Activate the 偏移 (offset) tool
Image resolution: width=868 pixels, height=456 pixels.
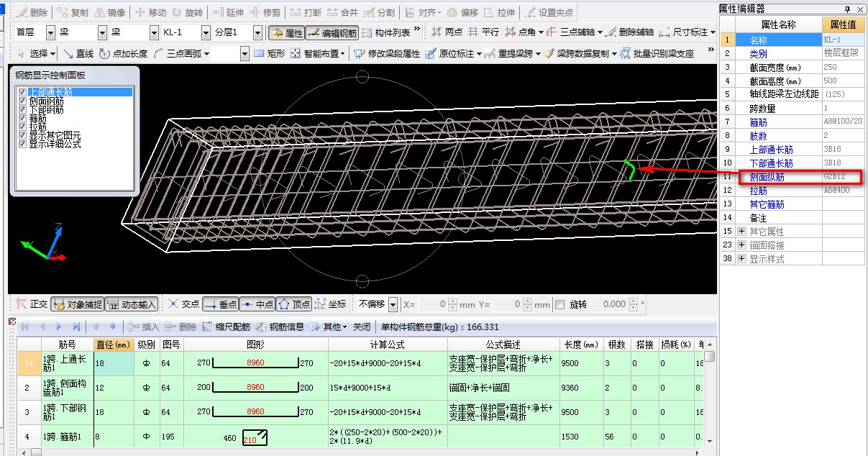click(x=462, y=13)
